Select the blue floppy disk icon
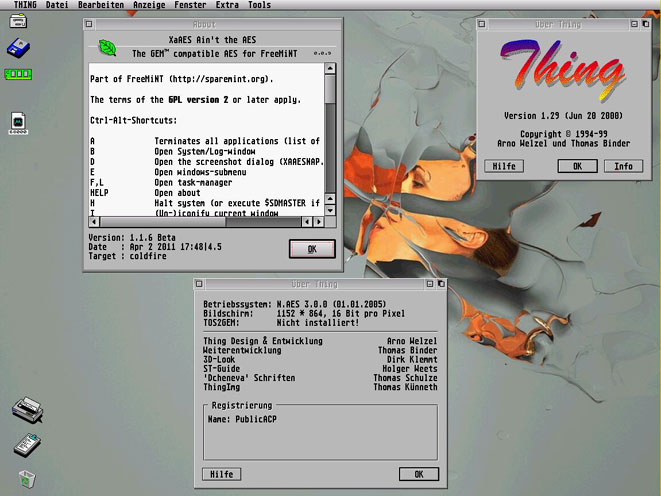 (18, 48)
